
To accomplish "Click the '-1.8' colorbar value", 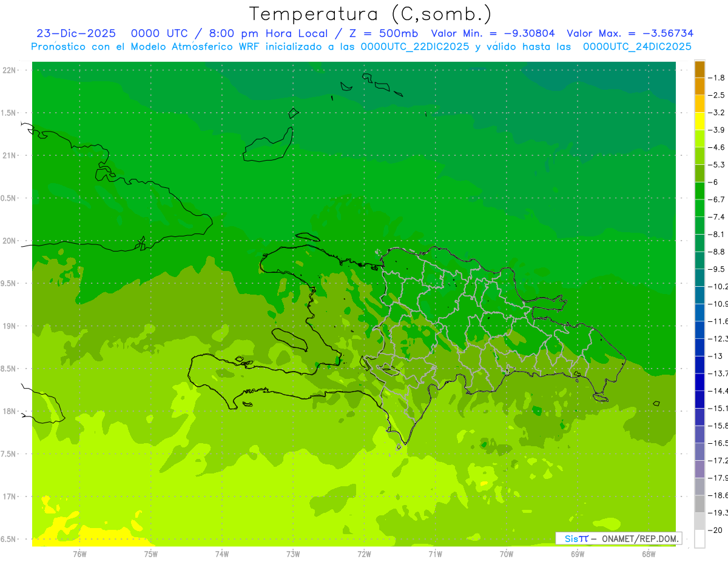I will point(717,78).
